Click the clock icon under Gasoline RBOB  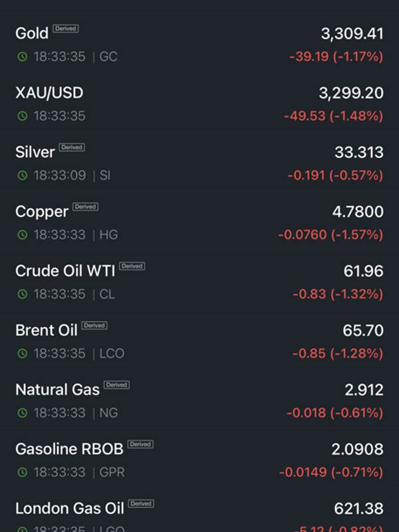23,472
